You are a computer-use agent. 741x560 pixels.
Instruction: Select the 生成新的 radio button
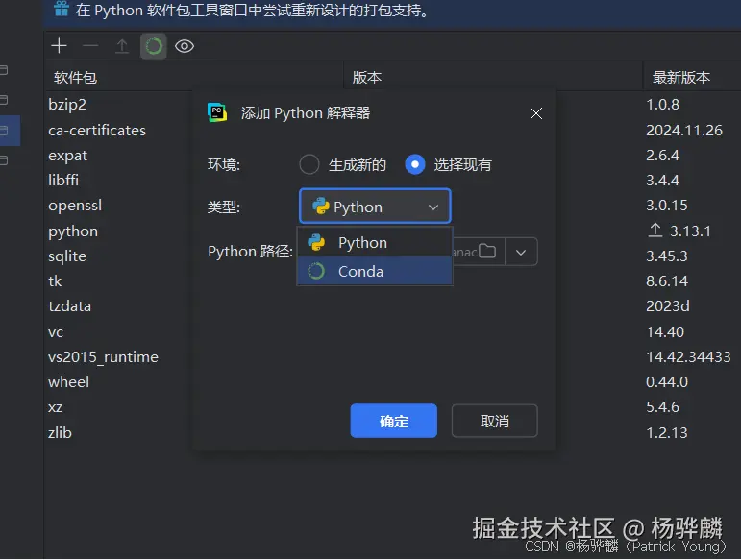[309, 164]
